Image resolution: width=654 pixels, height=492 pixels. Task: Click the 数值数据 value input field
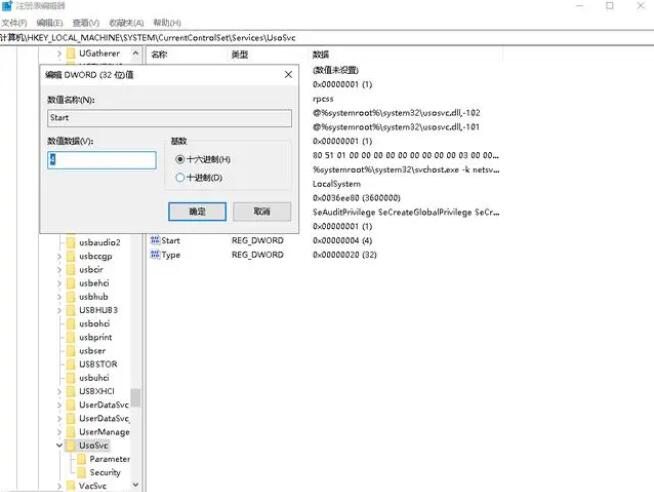[x=102, y=160]
